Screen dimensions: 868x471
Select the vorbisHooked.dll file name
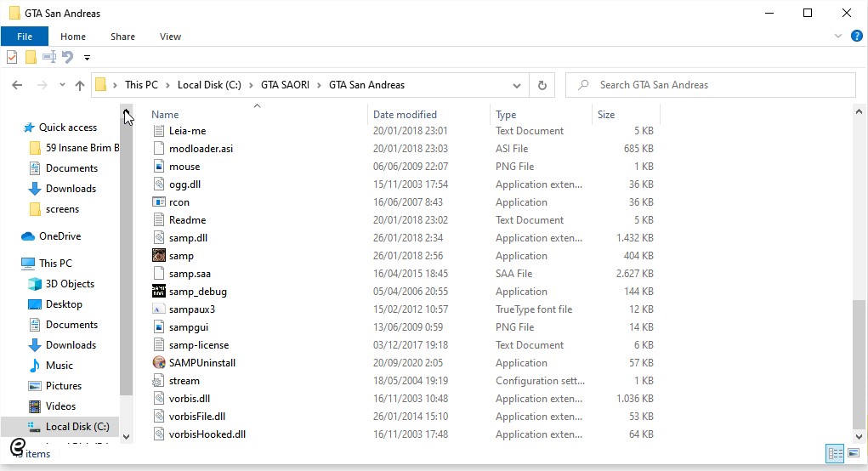[x=207, y=434]
